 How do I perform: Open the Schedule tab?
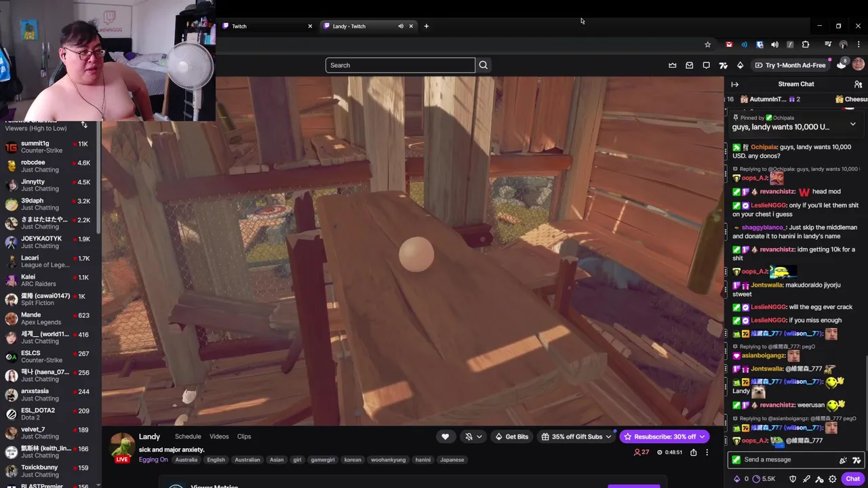[x=188, y=436]
